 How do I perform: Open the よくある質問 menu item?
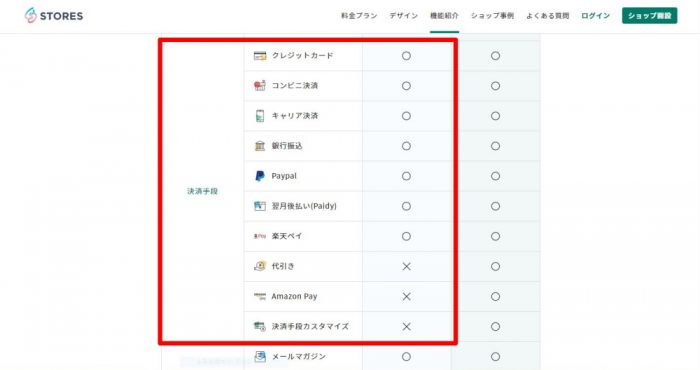coord(548,16)
